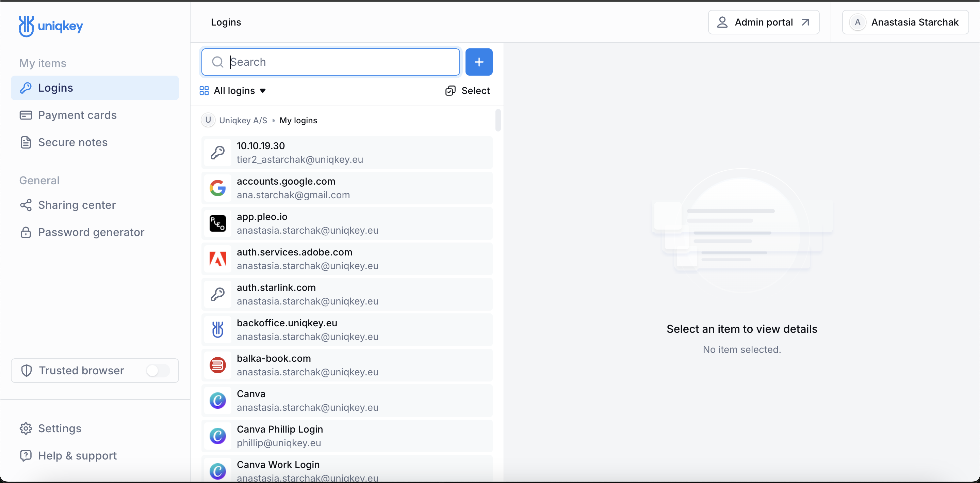The height and width of the screenshot is (483, 980).
Task: Click the search magnifier icon
Action: 218,62
